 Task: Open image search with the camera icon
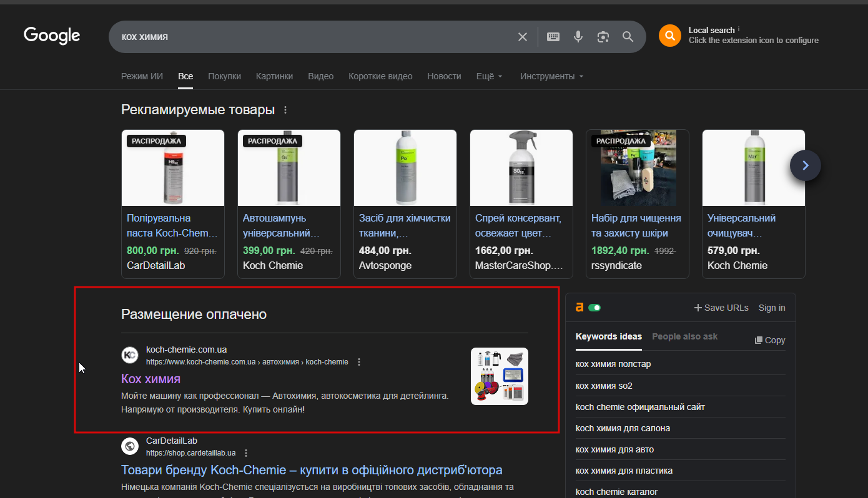point(603,37)
